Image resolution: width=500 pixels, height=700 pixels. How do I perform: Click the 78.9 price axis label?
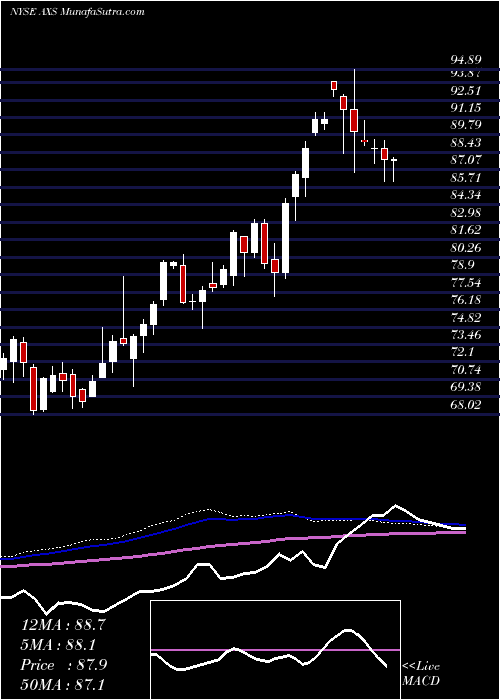(x=463, y=265)
